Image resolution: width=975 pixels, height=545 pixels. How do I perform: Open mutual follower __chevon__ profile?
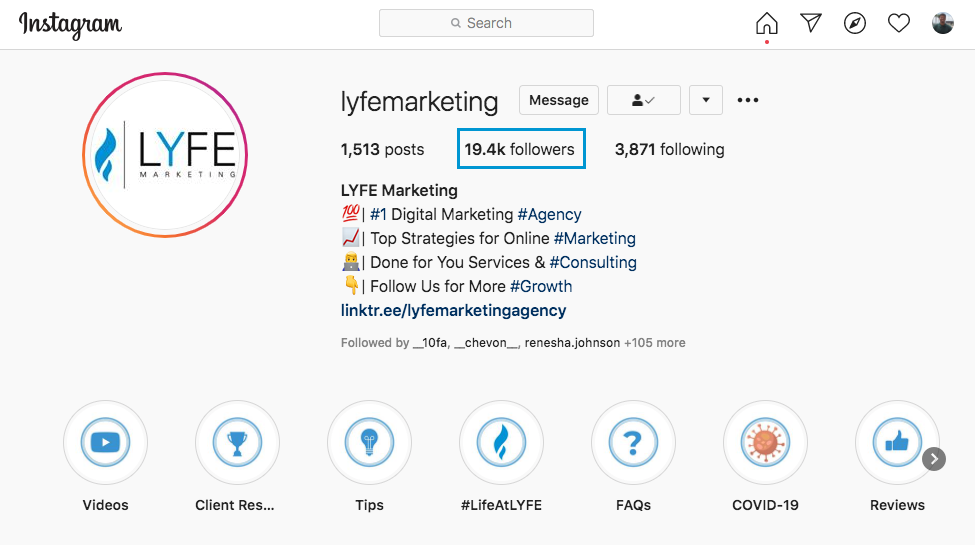(486, 343)
